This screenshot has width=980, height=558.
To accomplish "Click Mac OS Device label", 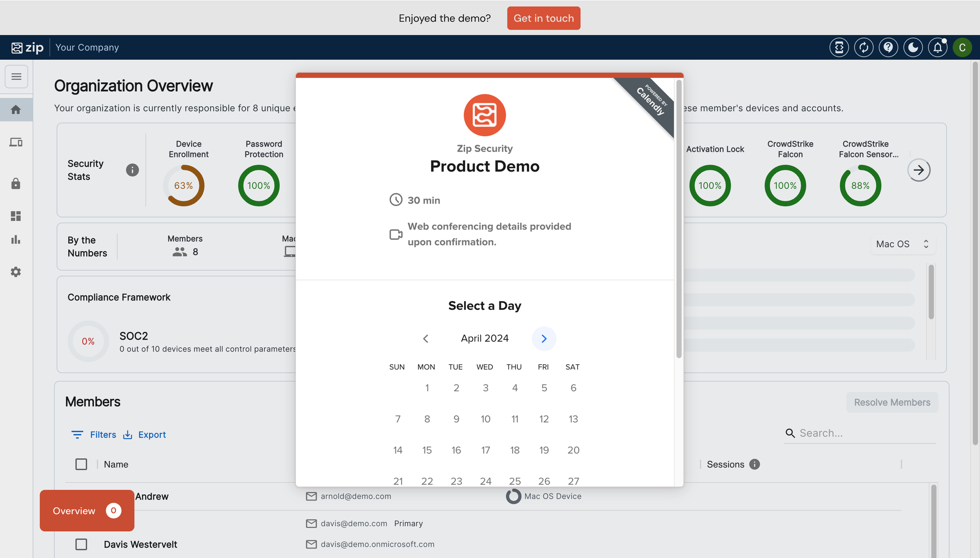I will (x=553, y=496).
